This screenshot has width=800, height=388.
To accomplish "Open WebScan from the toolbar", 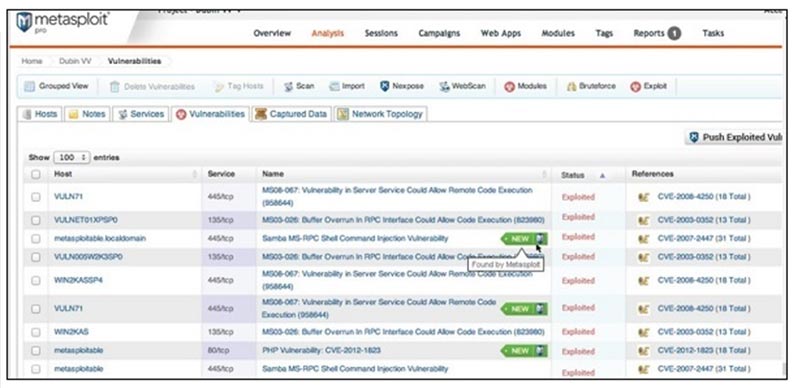I will (462, 86).
